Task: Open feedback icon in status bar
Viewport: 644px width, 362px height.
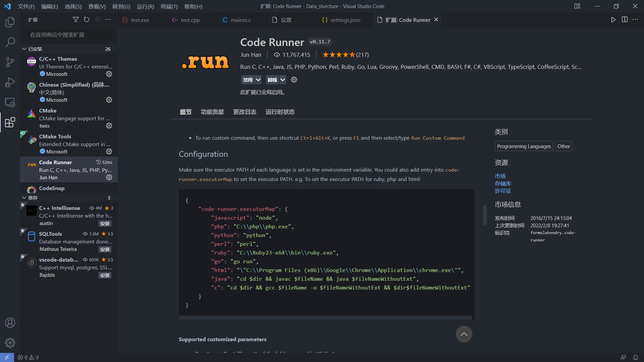Action: click(623, 357)
